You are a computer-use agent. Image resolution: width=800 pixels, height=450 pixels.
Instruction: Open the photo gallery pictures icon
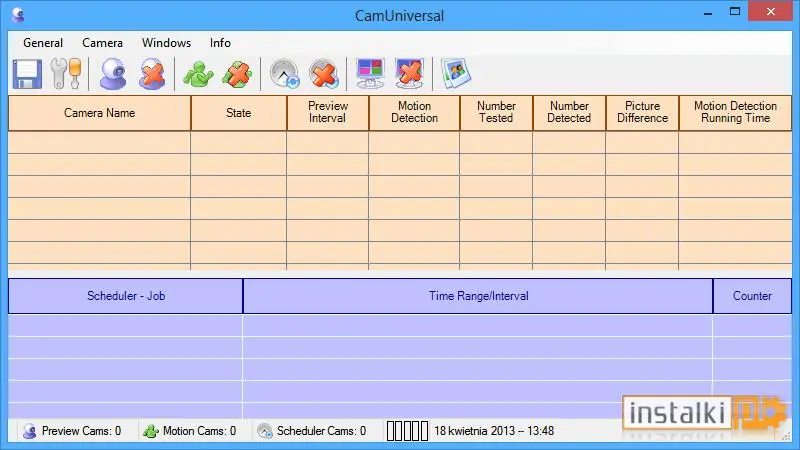(456, 73)
